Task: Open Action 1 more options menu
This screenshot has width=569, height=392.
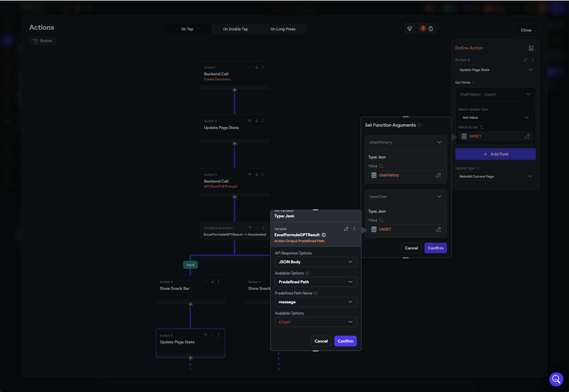Action: (263, 67)
